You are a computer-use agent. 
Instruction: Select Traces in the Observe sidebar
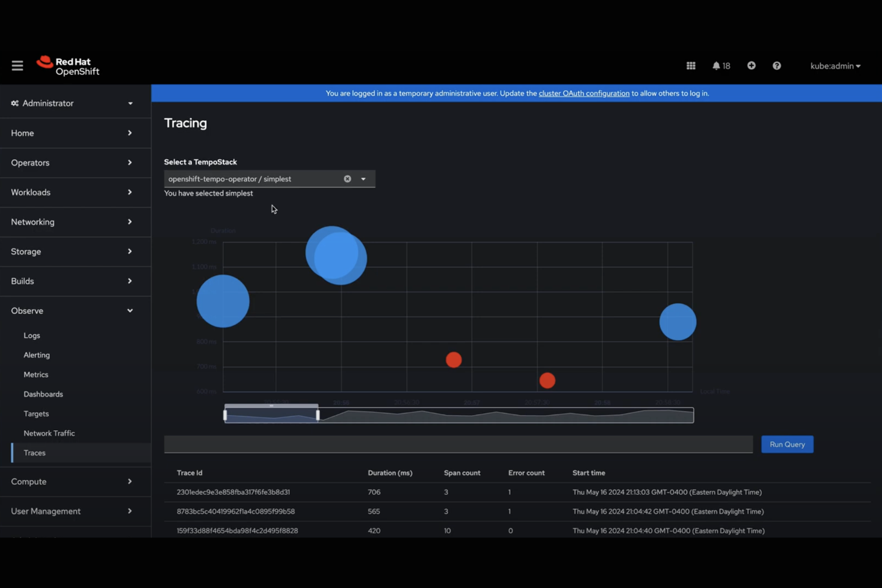click(34, 453)
